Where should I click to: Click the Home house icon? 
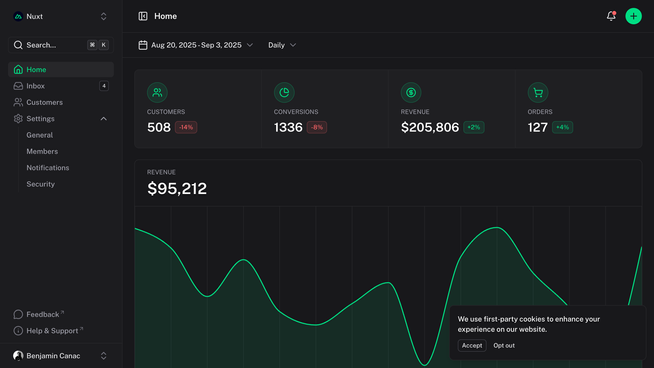pyautogui.click(x=18, y=70)
